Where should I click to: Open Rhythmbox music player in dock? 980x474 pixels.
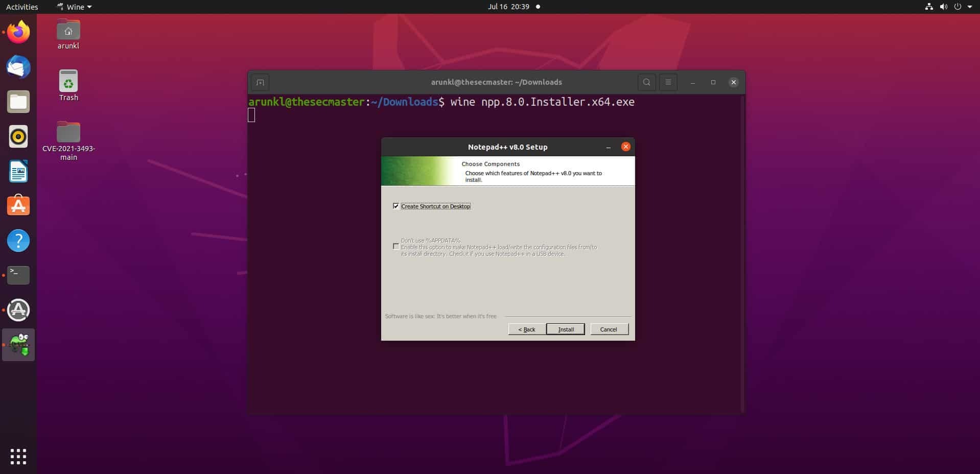pyautogui.click(x=18, y=136)
